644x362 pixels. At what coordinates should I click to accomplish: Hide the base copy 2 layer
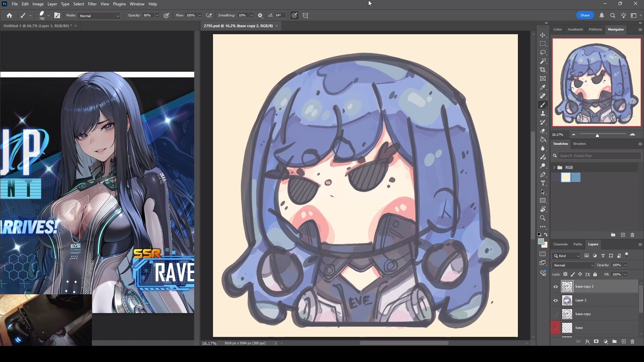pos(555,287)
